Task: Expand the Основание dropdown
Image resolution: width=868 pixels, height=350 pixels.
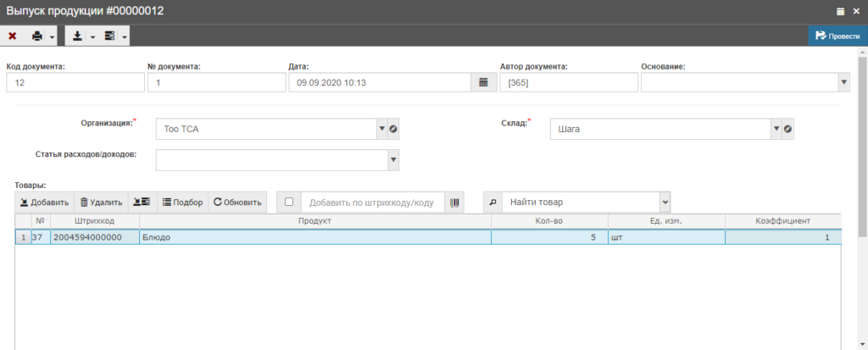Action: click(843, 82)
